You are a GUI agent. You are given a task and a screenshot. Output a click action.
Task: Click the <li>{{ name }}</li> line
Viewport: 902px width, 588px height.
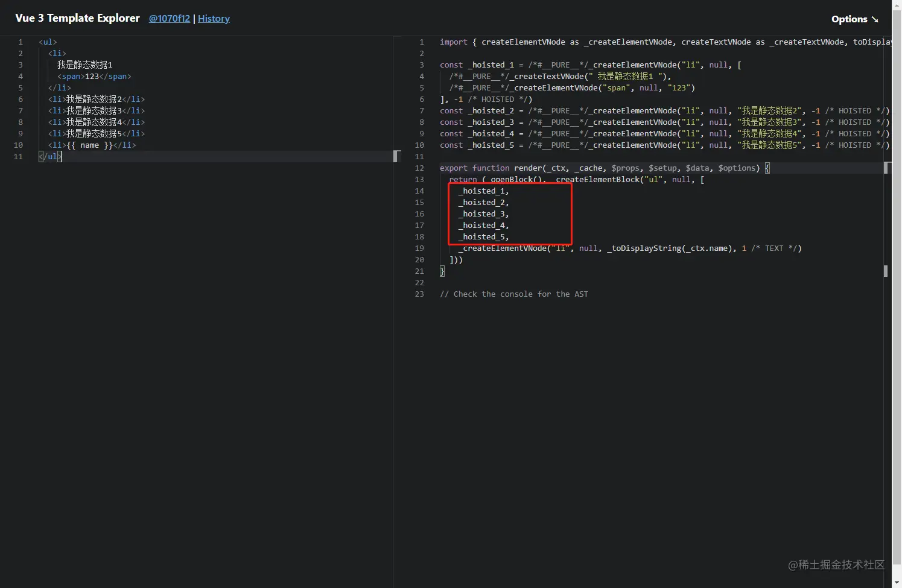(92, 145)
